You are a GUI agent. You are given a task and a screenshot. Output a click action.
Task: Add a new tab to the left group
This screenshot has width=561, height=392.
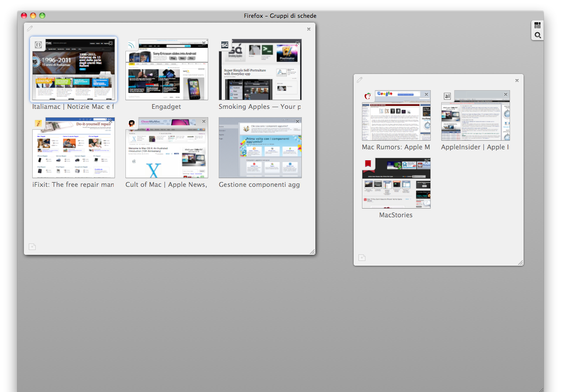pos(32,247)
